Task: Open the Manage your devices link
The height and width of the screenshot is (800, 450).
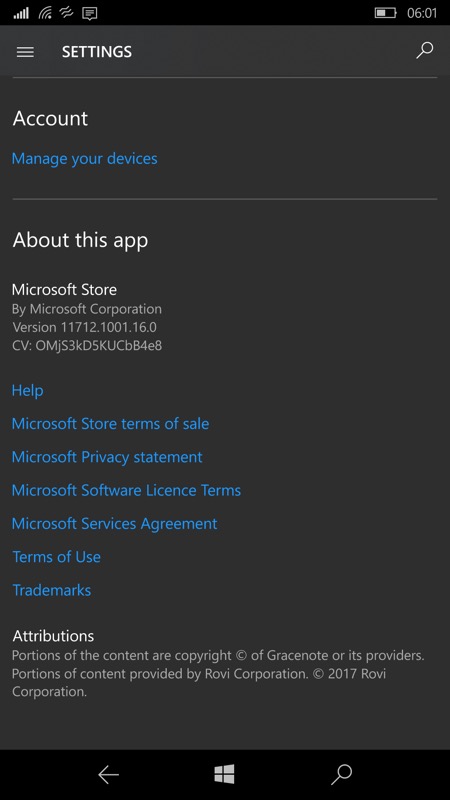Action: (85, 159)
